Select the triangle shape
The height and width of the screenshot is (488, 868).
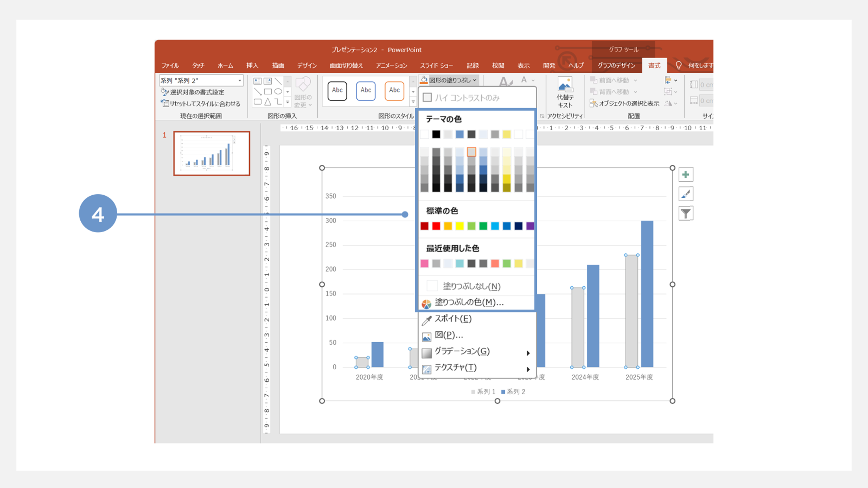click(x=268, y=102)
